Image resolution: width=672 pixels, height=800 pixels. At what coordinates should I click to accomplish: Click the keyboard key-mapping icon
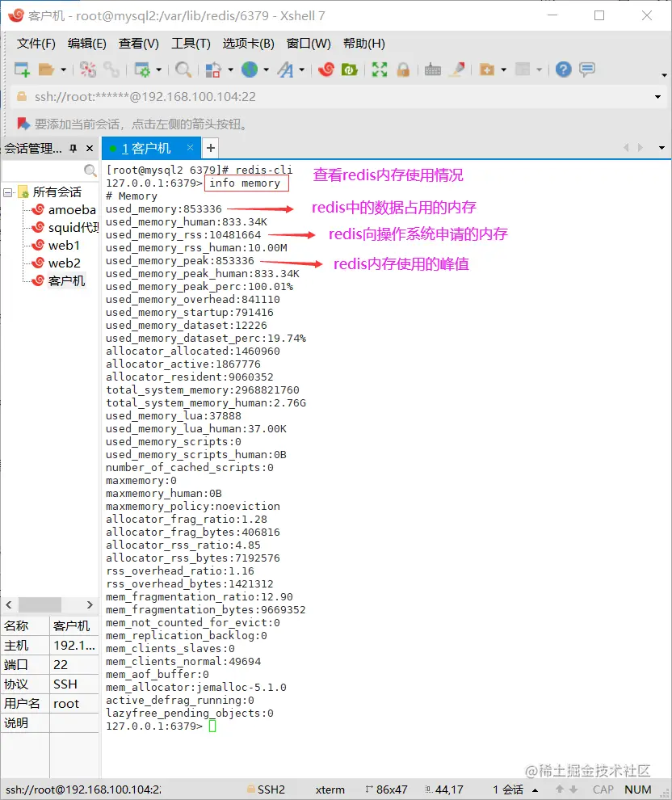coord(433,69)
